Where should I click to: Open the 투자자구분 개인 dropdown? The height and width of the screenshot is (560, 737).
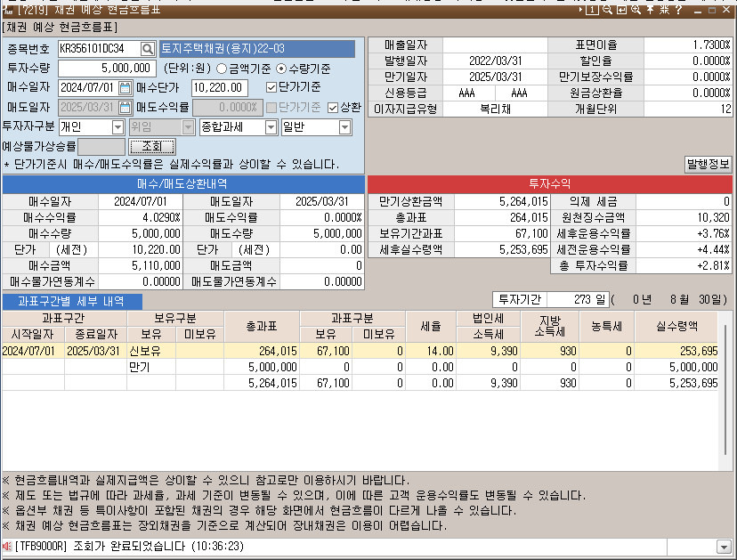117,127
